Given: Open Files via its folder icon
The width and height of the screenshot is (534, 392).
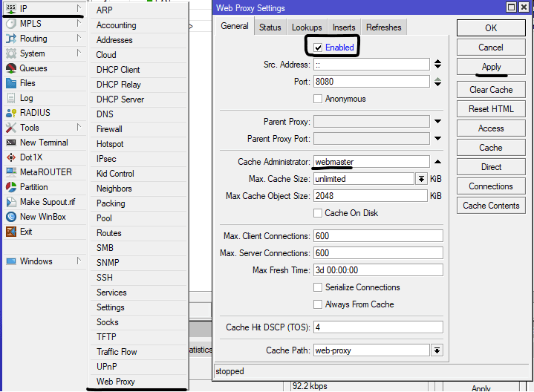Looking at the screenshot, I should pyautogui.click(x=11, y=83).
